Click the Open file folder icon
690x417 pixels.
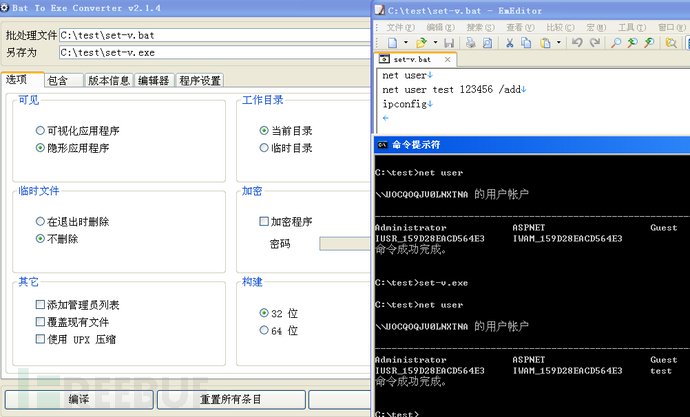click(421, 43)
